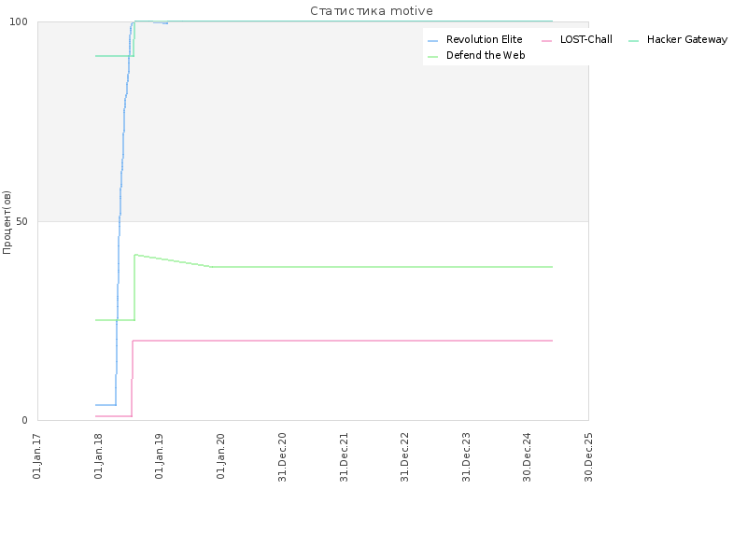
Task: Click the 31.Dec.20 x-axis date label
Action: [x=282, y=457]
